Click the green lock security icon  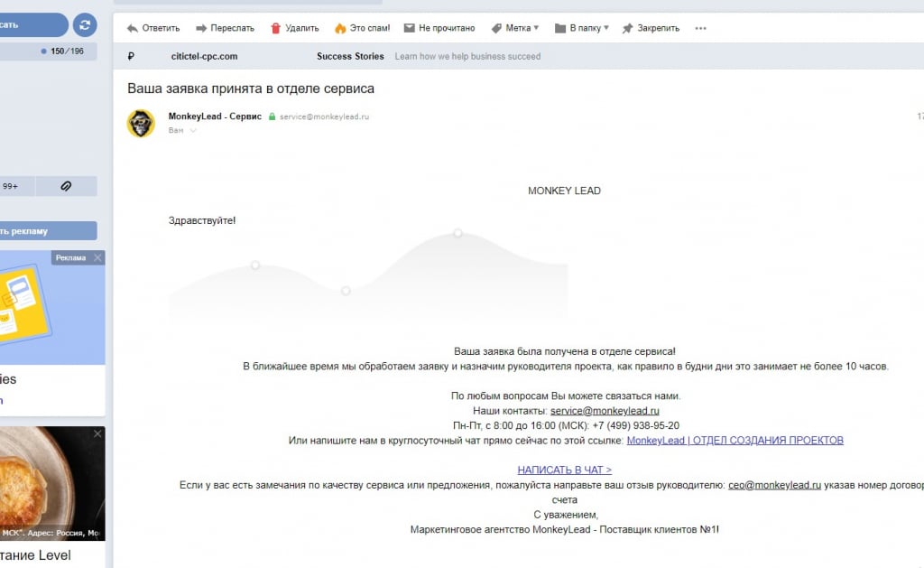[273, 116]
